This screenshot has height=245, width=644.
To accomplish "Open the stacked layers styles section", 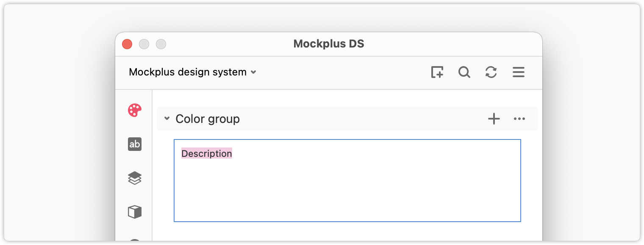I will (x=135, y=178).
